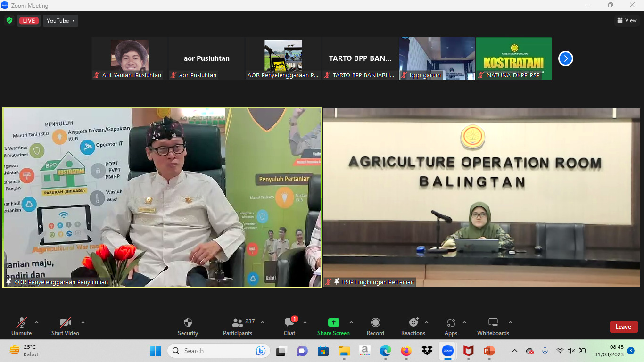Expand the Chat options caret

click(305, 322)
